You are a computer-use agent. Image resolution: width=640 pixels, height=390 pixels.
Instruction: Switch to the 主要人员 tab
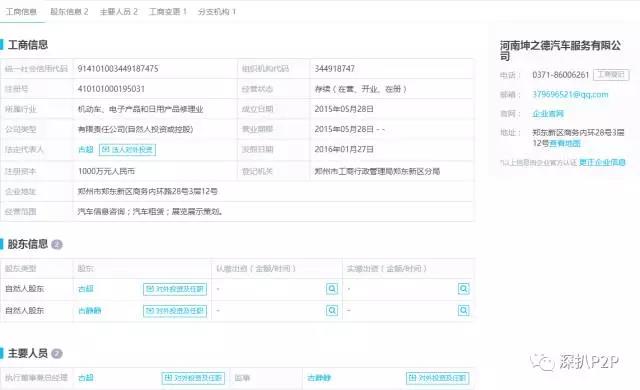118,12
